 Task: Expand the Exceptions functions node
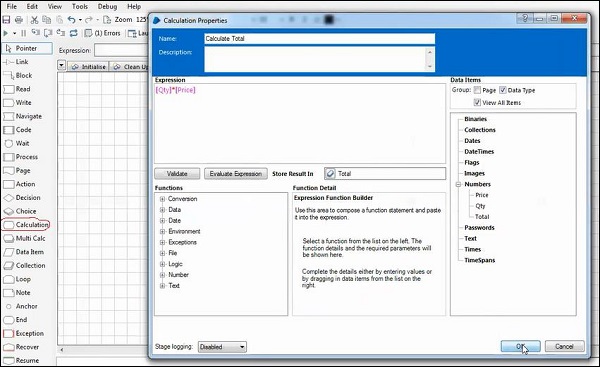tap(162, 243)
